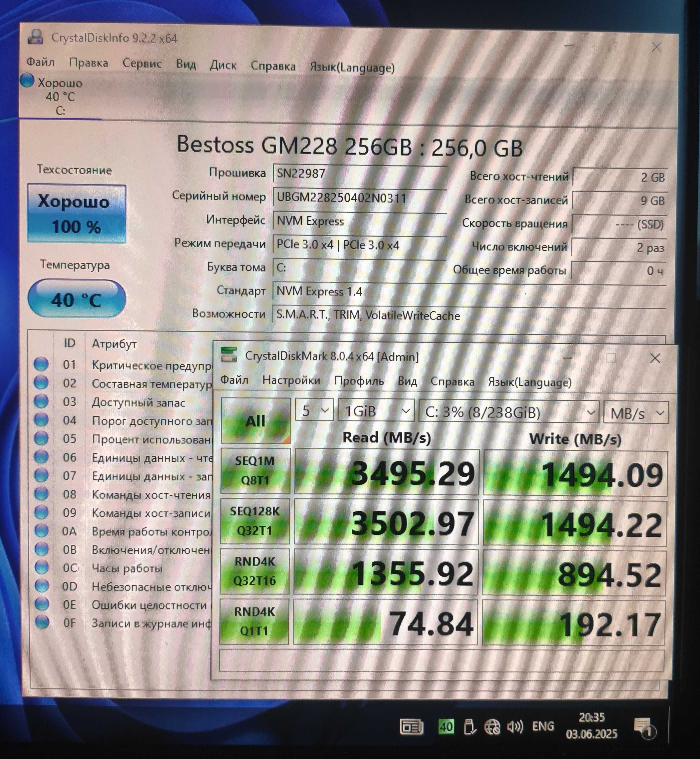
Task: Open Язык(Language) menu in CrystalDiskInfo
Action: pyautogui.click(x=352, y=67)
